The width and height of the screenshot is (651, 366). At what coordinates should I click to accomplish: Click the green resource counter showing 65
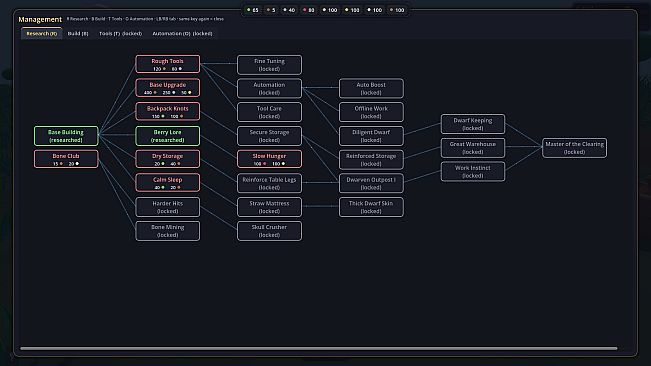pos(252,10)
